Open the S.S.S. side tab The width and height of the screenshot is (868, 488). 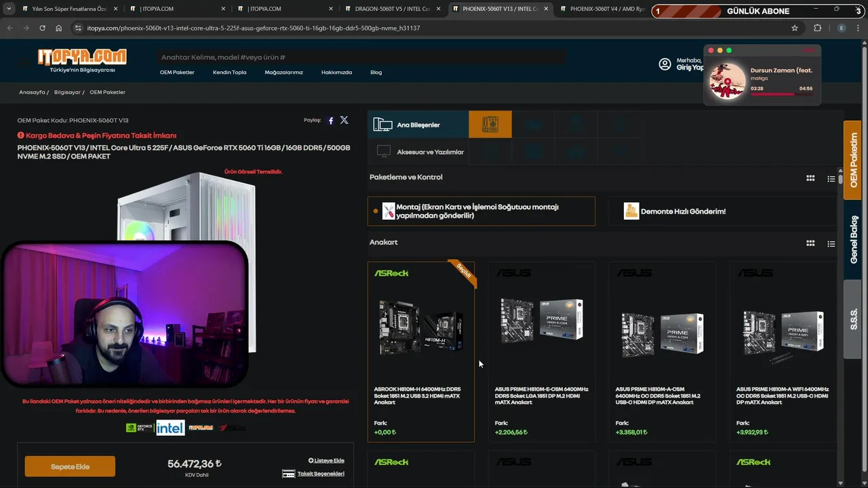(854, 319)
